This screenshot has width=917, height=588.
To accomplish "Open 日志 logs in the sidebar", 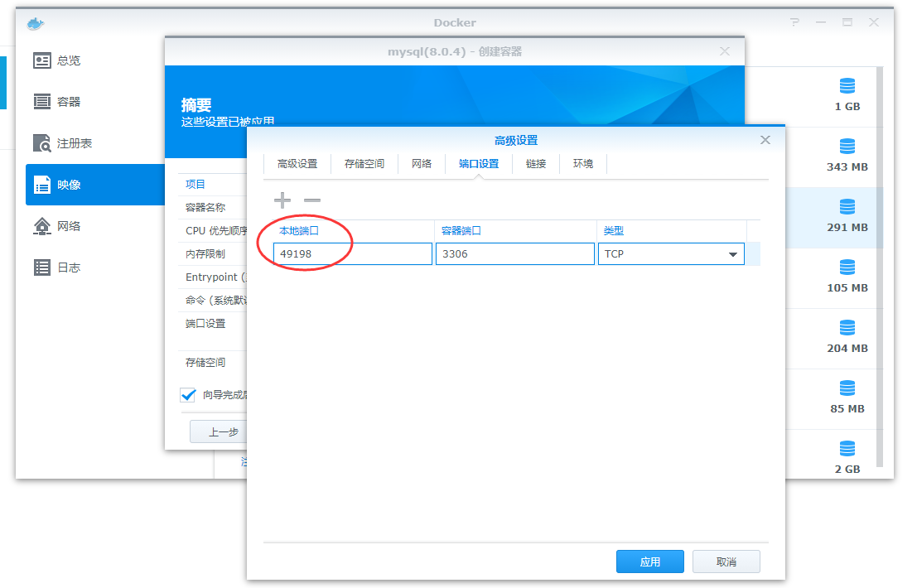I will (58, 267).
